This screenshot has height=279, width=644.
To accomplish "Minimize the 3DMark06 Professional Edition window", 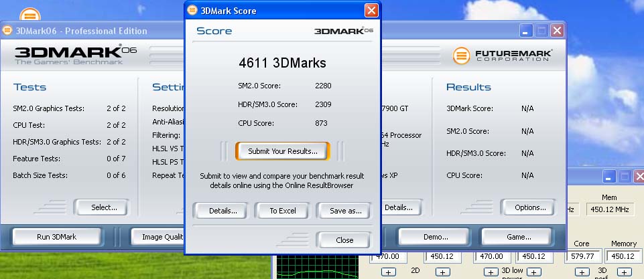I will coord(526,30).
